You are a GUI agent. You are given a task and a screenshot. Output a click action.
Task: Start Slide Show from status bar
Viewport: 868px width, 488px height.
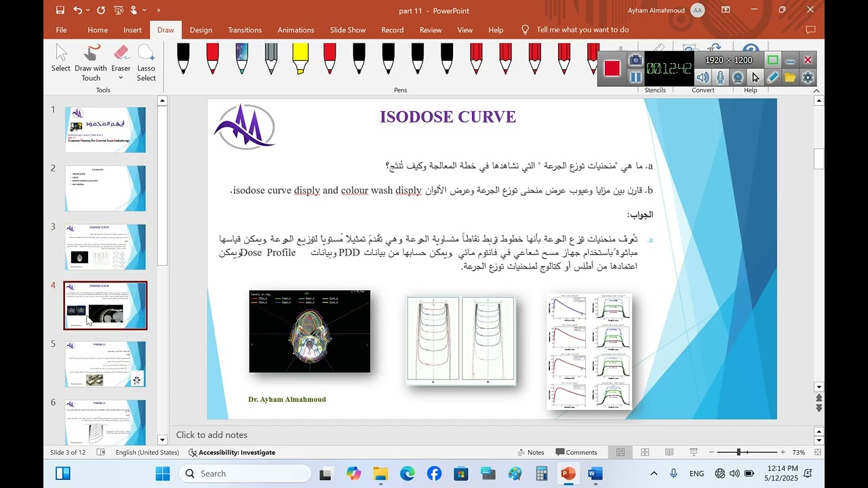[x=694, y=452]
